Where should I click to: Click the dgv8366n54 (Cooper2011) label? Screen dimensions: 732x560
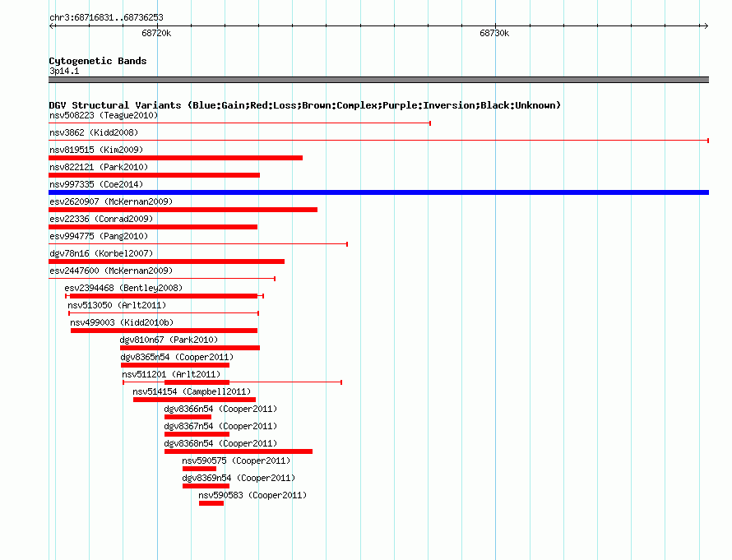(x=220, y=409)
